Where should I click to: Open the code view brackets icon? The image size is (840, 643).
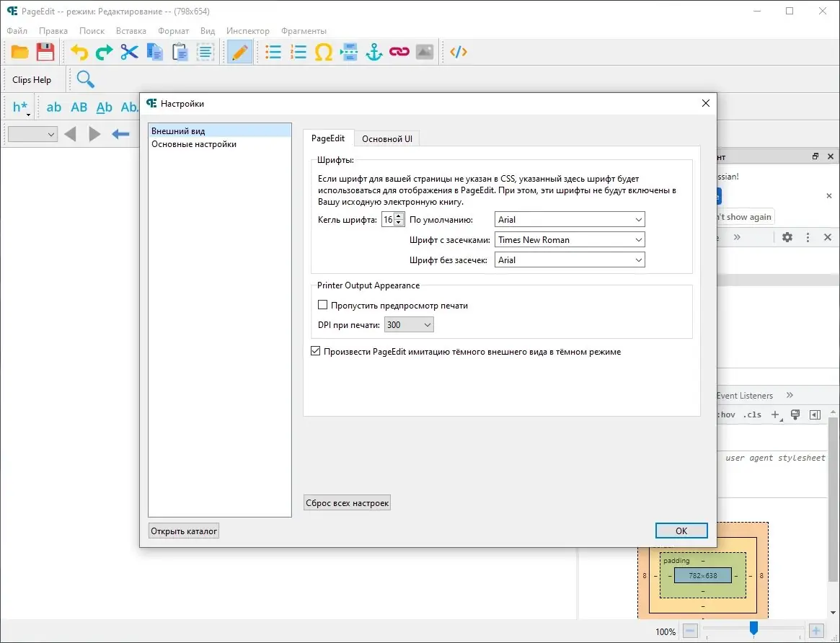pos(459,52)
